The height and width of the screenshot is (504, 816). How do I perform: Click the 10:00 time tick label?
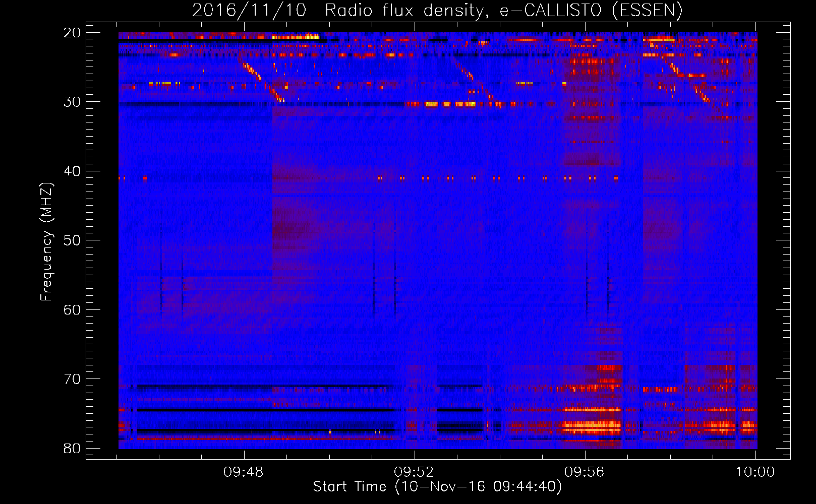[x=755, y=472]
